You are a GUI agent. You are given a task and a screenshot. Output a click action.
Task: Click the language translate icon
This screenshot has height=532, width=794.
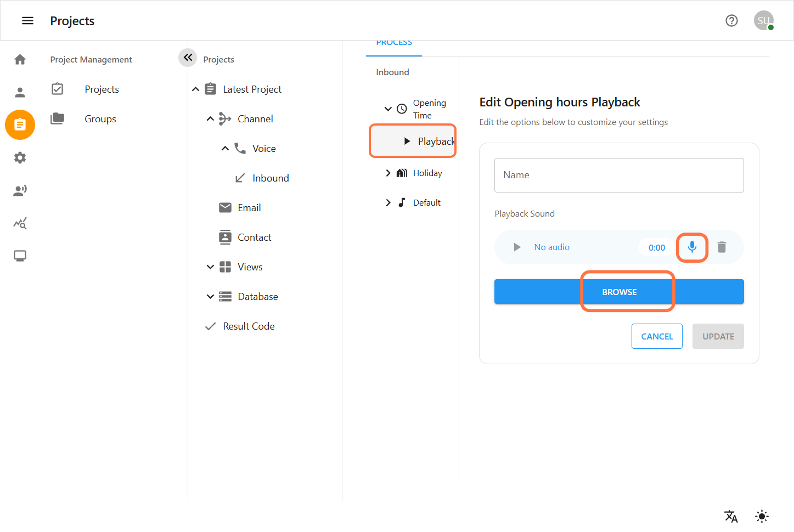pos(731,516)
